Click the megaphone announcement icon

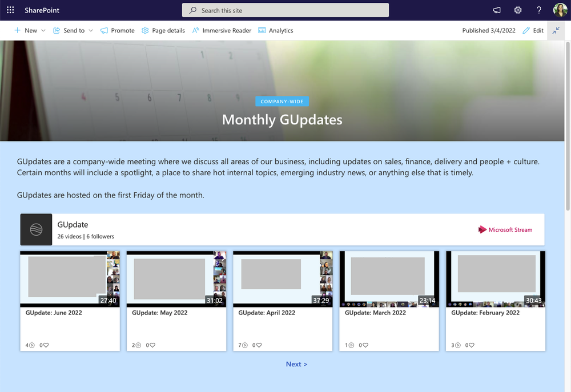496,10
